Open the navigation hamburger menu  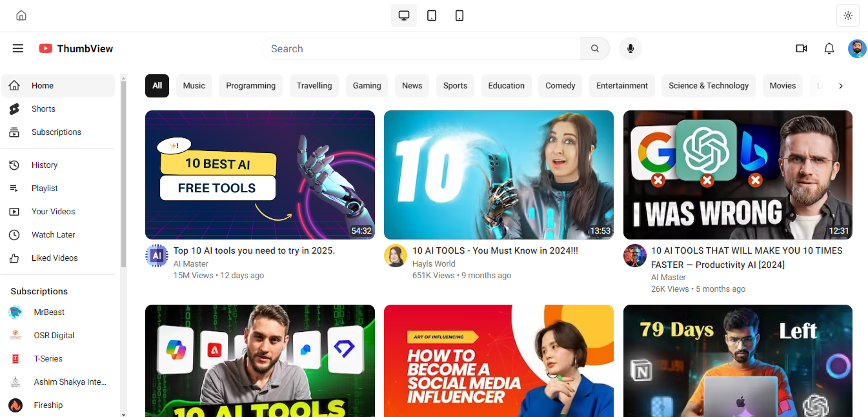pos(17,48)
